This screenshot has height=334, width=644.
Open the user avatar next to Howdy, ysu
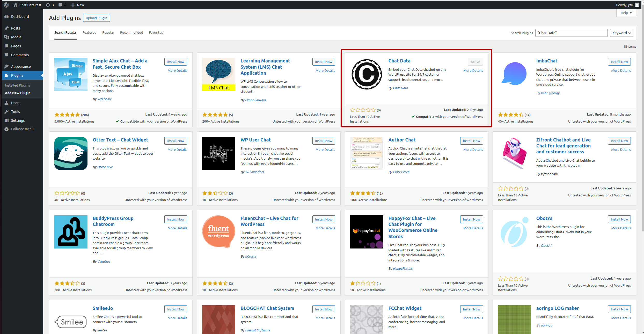click(637, 5)
